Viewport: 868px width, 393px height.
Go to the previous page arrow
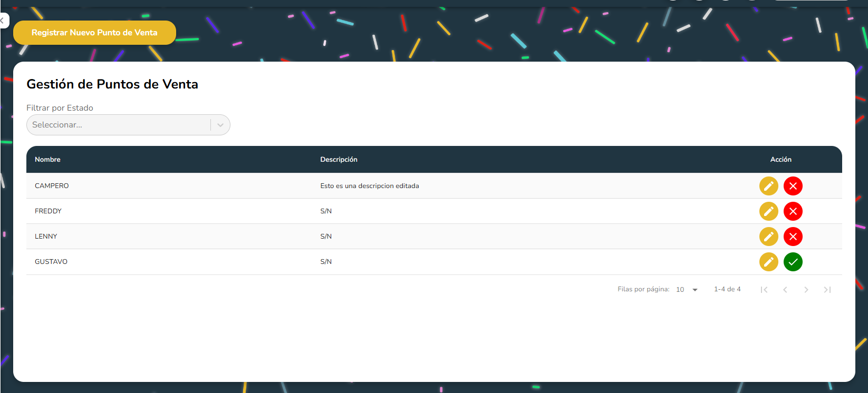pos(785,290)
